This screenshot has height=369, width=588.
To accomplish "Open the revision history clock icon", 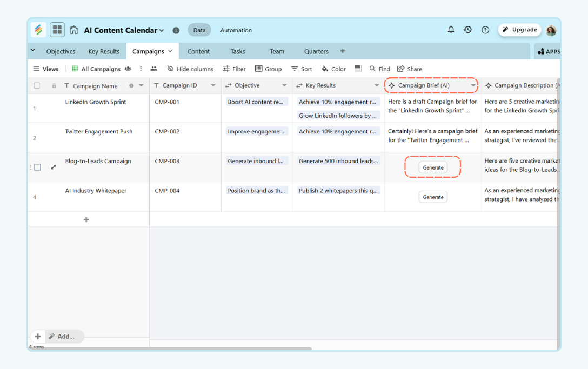I will point(468,30).
